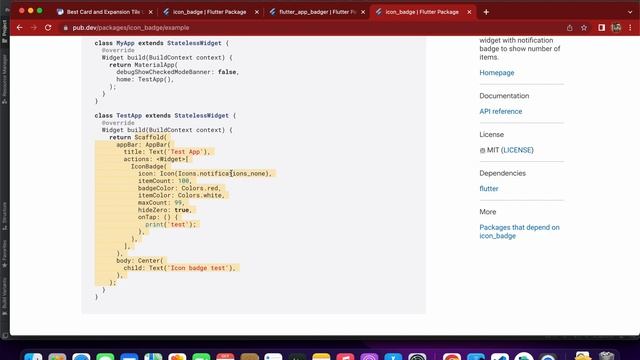
Task: Click the 'class TestApp extends StatelessWidget' line
Action: tap(165, 116)
